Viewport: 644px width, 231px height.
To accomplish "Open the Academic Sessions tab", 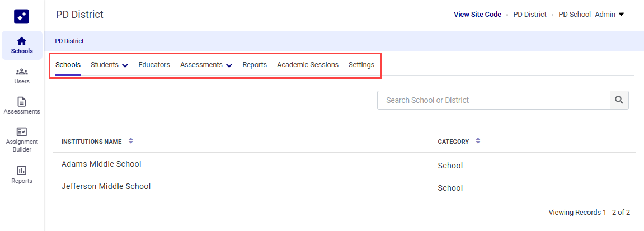I will 308,65.
